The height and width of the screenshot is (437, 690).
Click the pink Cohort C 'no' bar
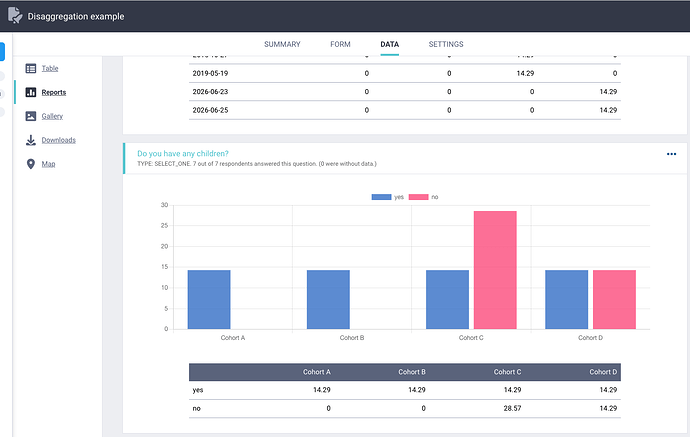tap(495, 270)
